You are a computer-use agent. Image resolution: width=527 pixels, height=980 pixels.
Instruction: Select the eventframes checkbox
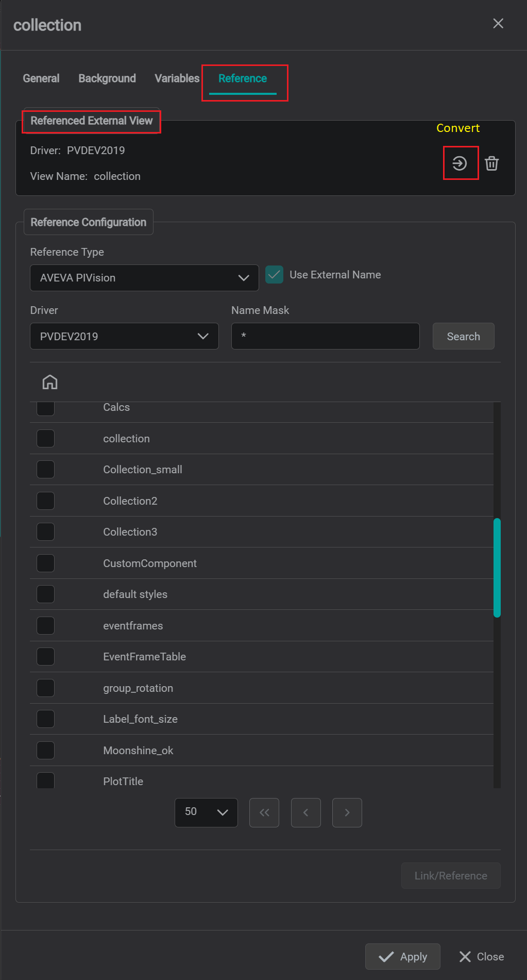(x=46, y=626)
